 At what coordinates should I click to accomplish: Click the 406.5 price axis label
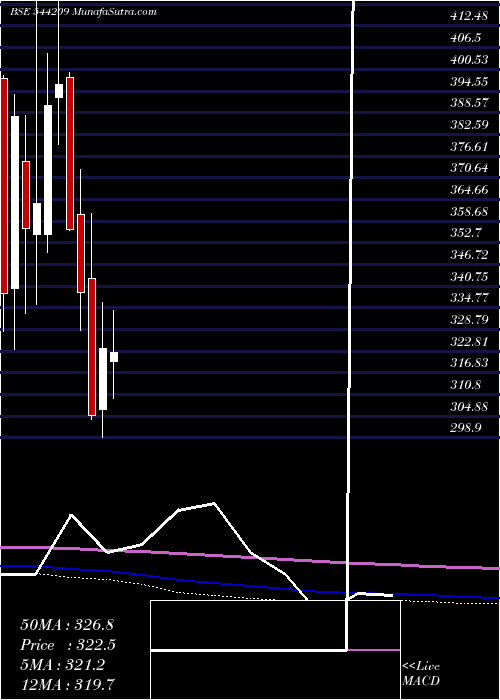coord(465,38)
